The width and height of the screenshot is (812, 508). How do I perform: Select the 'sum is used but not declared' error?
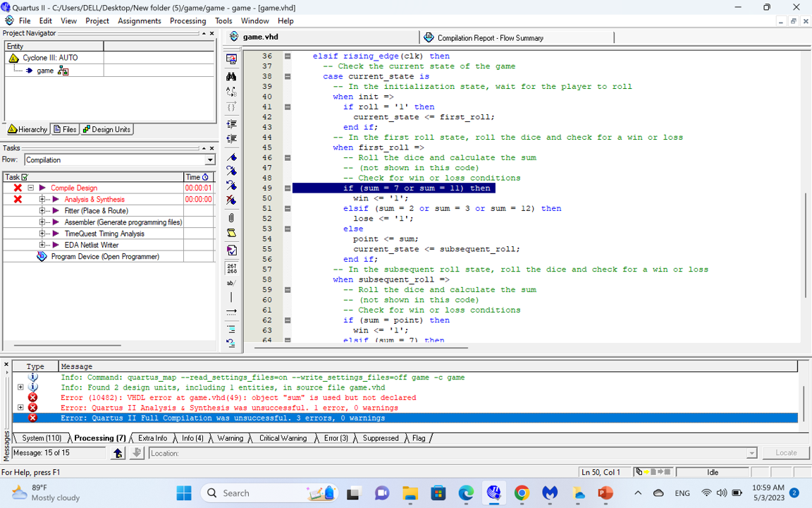[x=238, y=398]
